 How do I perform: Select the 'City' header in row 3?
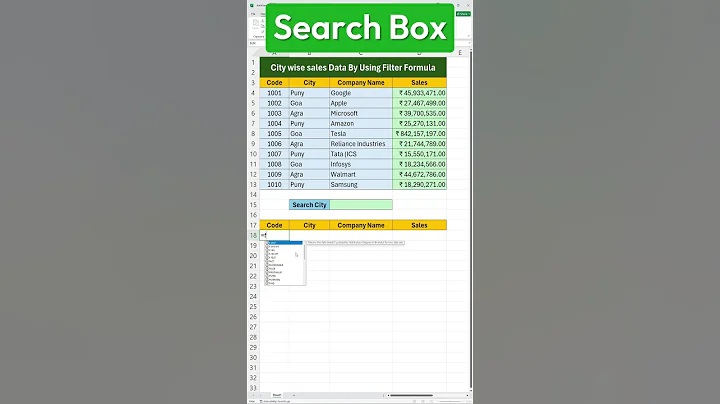tap(309, 83)
